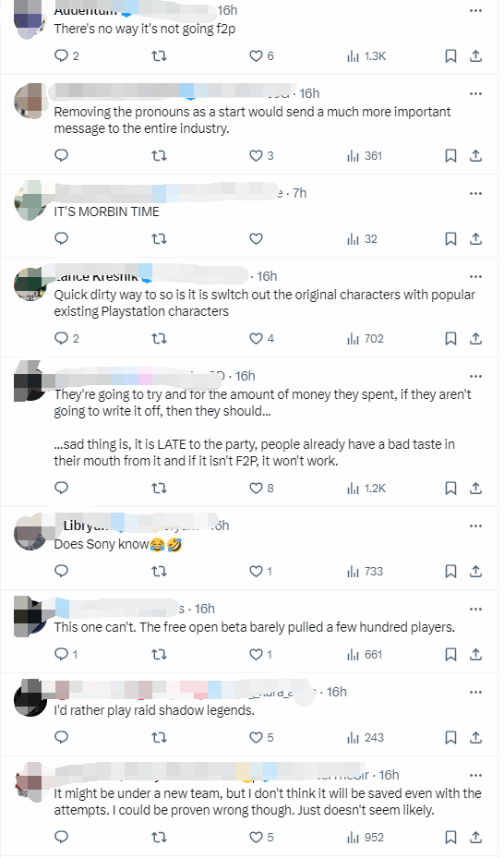Open the tweet text "I'd rather play raid shadow legends"

[154, 710]
